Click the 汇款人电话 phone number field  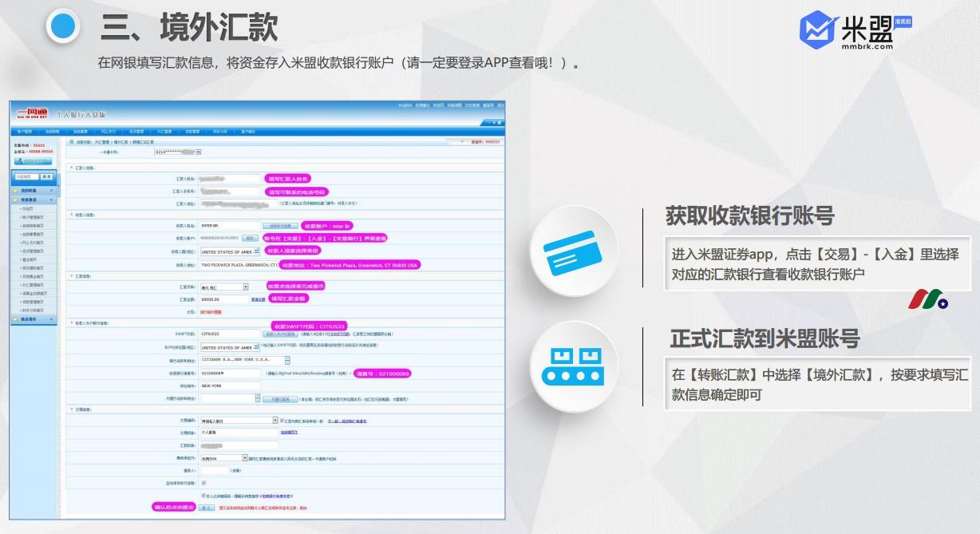click(230, 192)
